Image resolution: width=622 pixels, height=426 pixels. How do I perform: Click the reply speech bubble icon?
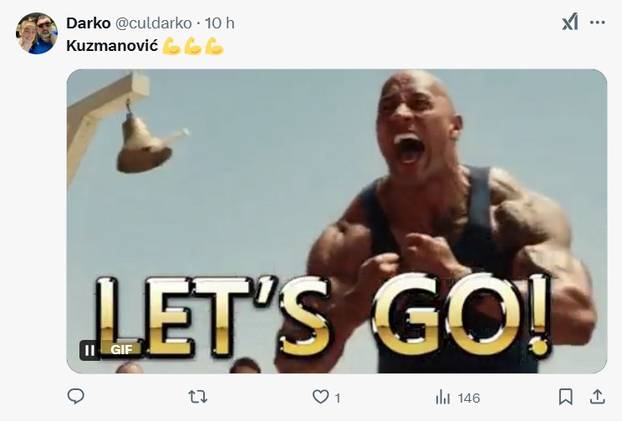(76, 396)
